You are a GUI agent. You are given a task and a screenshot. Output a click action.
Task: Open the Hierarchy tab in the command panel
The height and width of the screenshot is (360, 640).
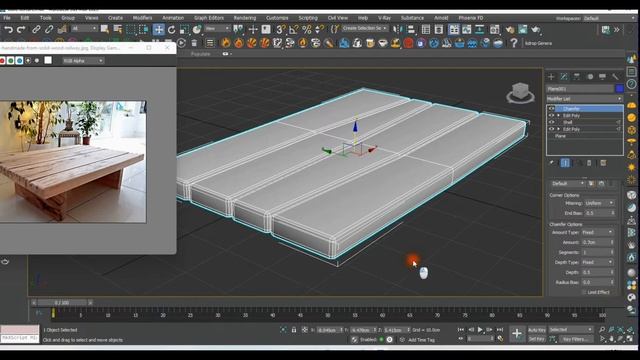pos(576,77)
